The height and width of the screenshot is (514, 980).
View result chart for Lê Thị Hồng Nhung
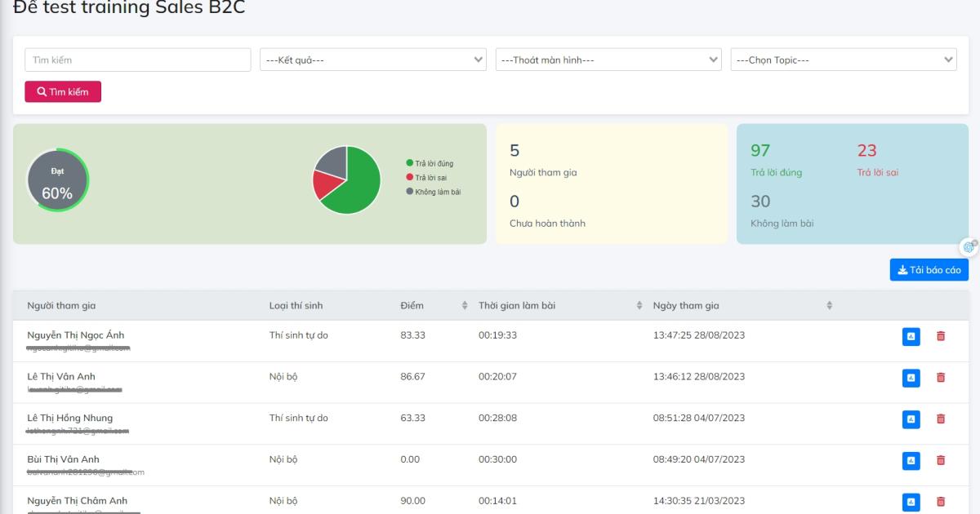911,419
